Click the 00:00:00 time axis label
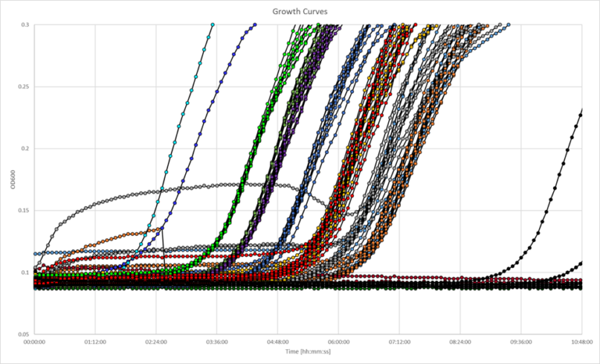This screenshot has height=364, width=600. (34, 342)
